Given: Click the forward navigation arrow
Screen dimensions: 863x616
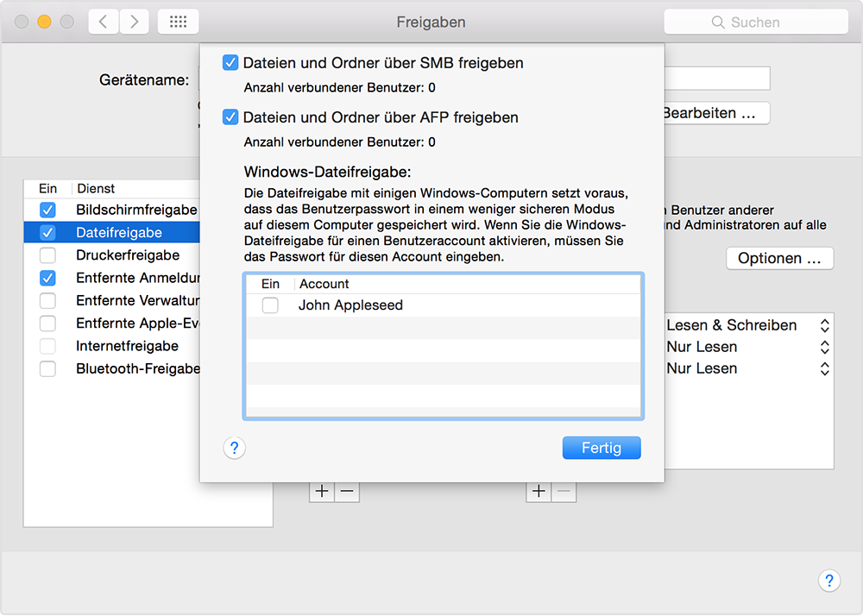Looking at the screenshot, I should pos(134,22).
